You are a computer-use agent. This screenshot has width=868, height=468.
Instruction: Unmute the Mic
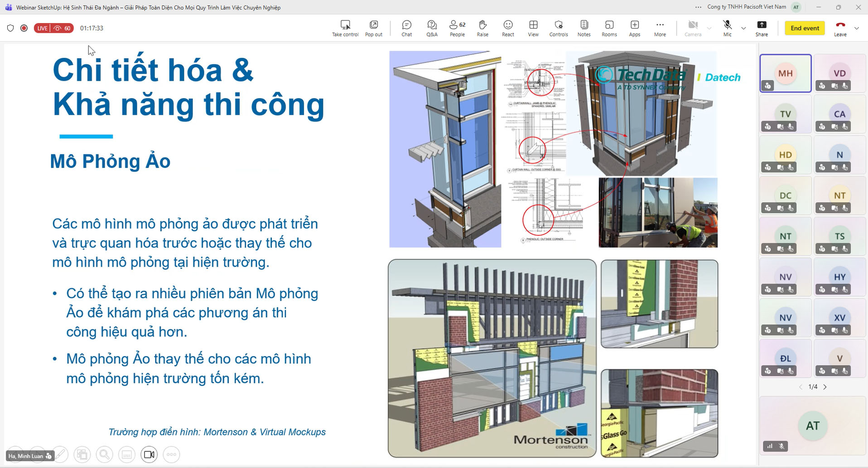(727, 28)
